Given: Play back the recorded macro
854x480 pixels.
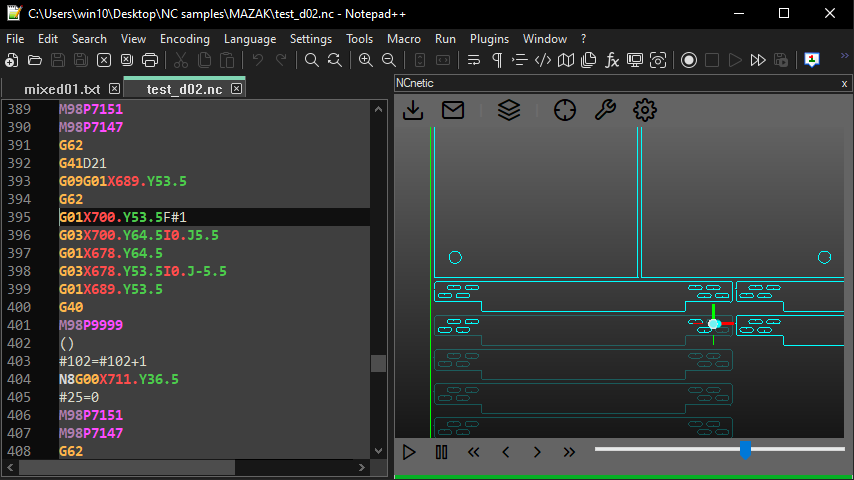Looking at the screenshot, I should (735, 60).
